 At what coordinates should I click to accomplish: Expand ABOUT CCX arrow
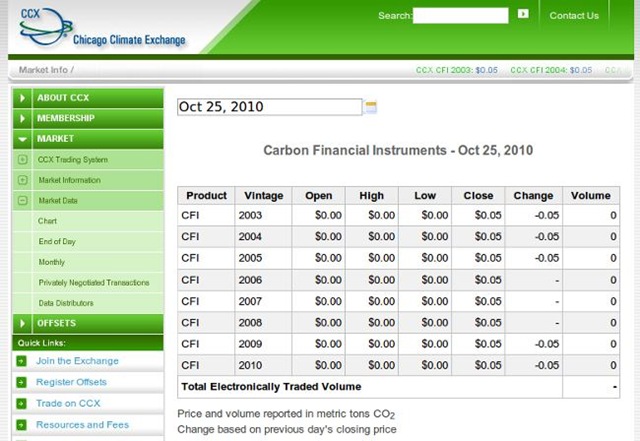pos(22,98)
